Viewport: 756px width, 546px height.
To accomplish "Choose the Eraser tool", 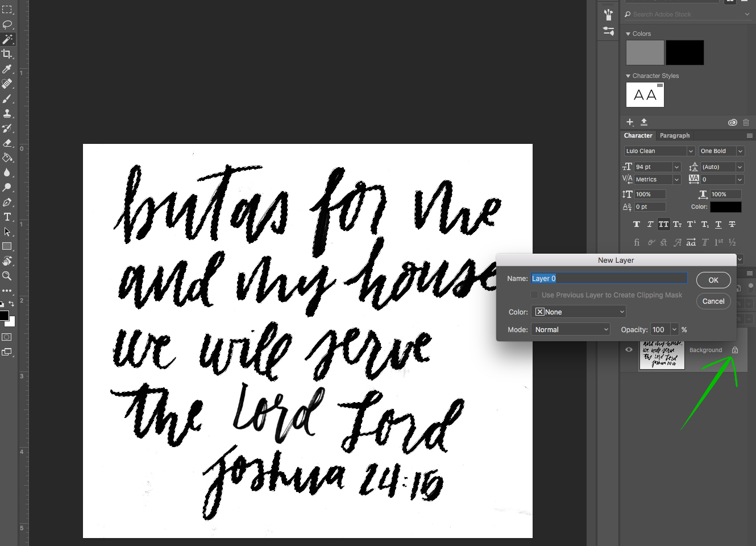I will tap(7, 142).
